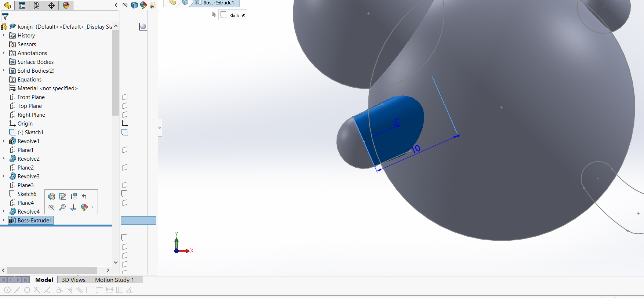
Task: Open the ConfigurationManager tab
Action: pos(37,6)
